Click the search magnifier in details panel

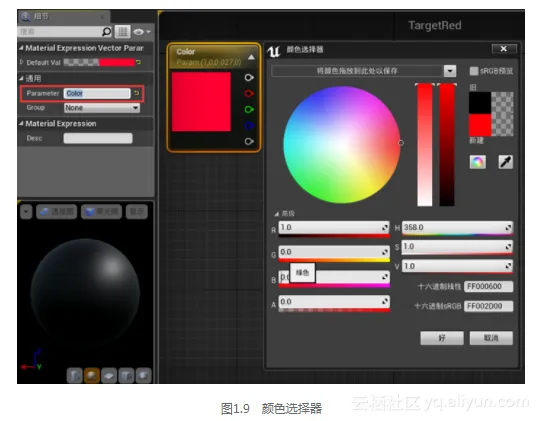(x=107, y=32)
